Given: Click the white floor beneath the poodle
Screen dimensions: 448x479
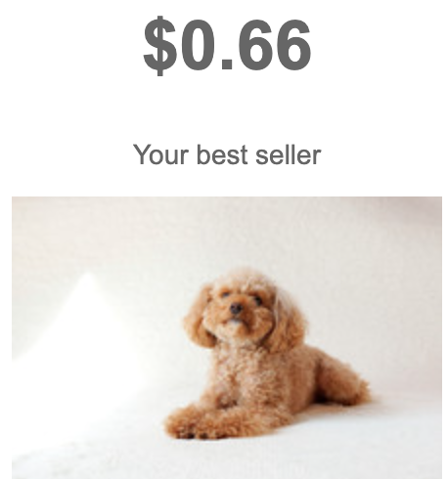Looking at the screenshot, I should click(227, 457).
